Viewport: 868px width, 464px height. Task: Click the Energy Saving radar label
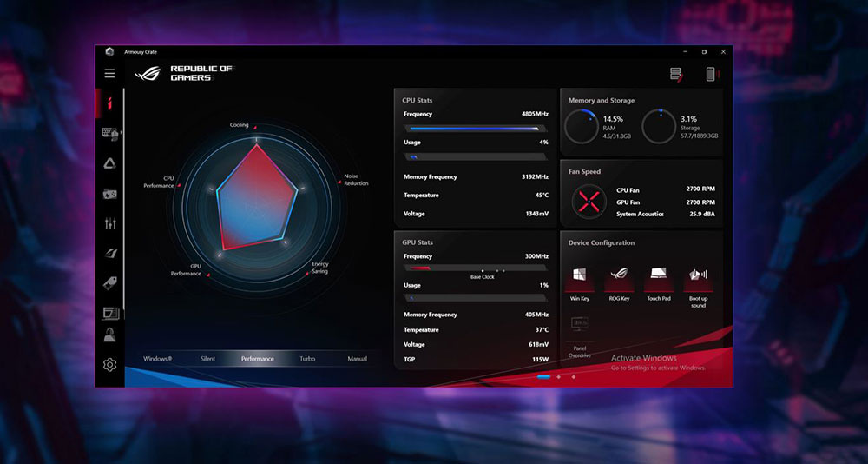pyautogui.click(x=320, y=268)
